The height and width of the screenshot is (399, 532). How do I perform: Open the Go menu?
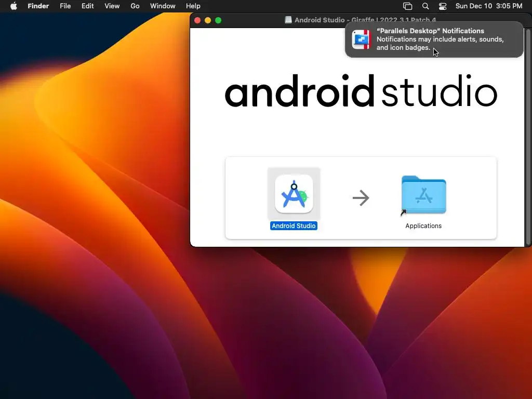coord(135,6)
